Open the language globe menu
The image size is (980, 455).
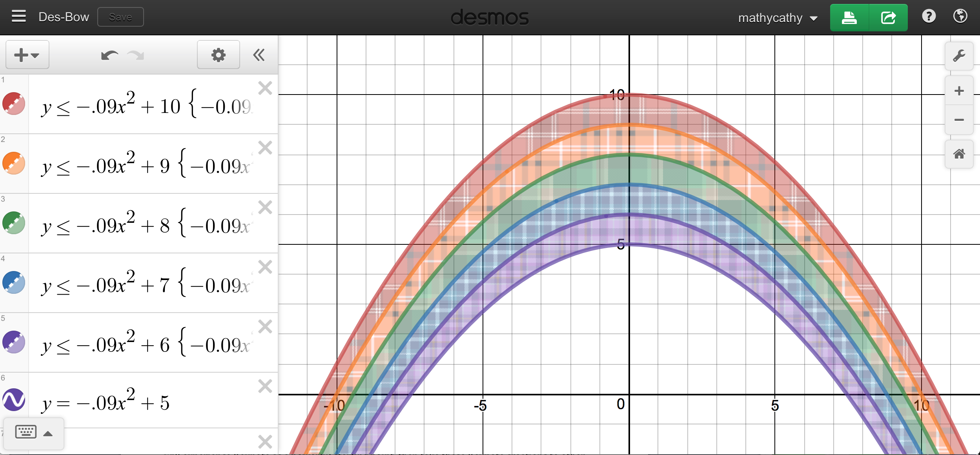[960, 16]
